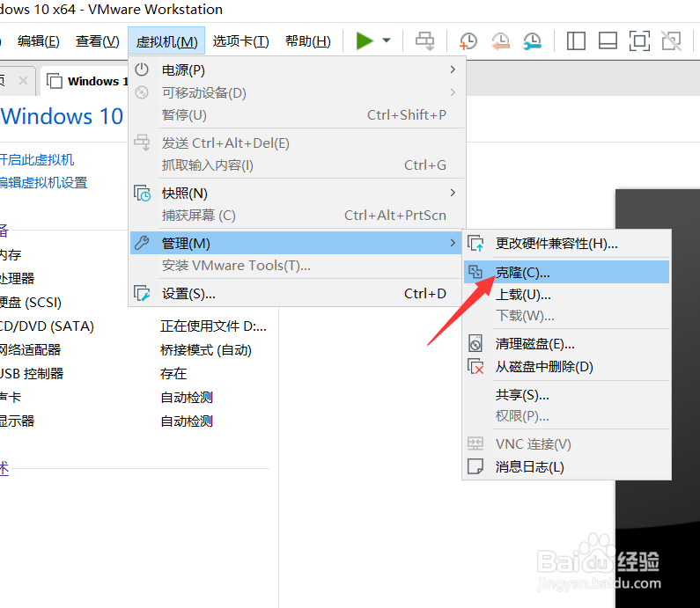Screen dimensions: 700x608
Task: Click the settings icon beside 设置(S)...
Action: [142, 294]
